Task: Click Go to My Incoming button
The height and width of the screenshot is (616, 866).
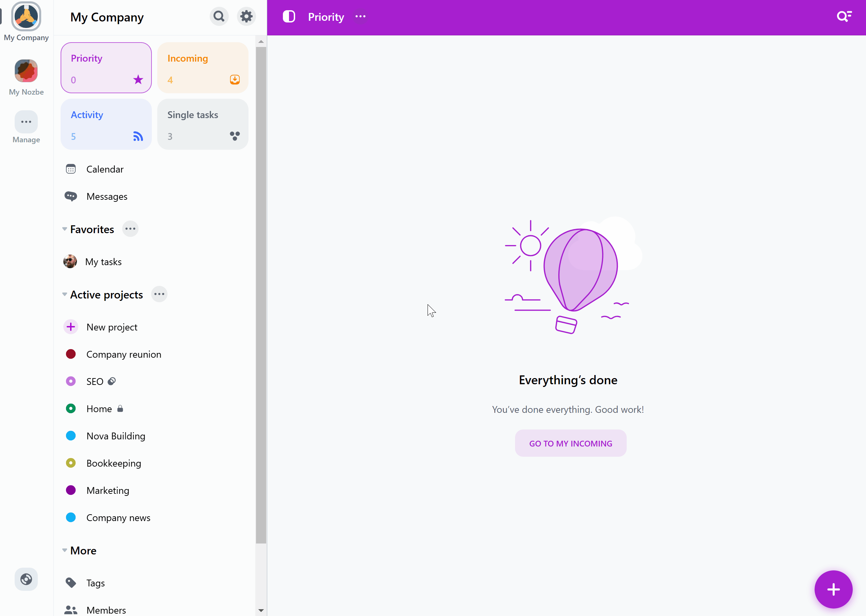Action: click(x=570, y=443)
